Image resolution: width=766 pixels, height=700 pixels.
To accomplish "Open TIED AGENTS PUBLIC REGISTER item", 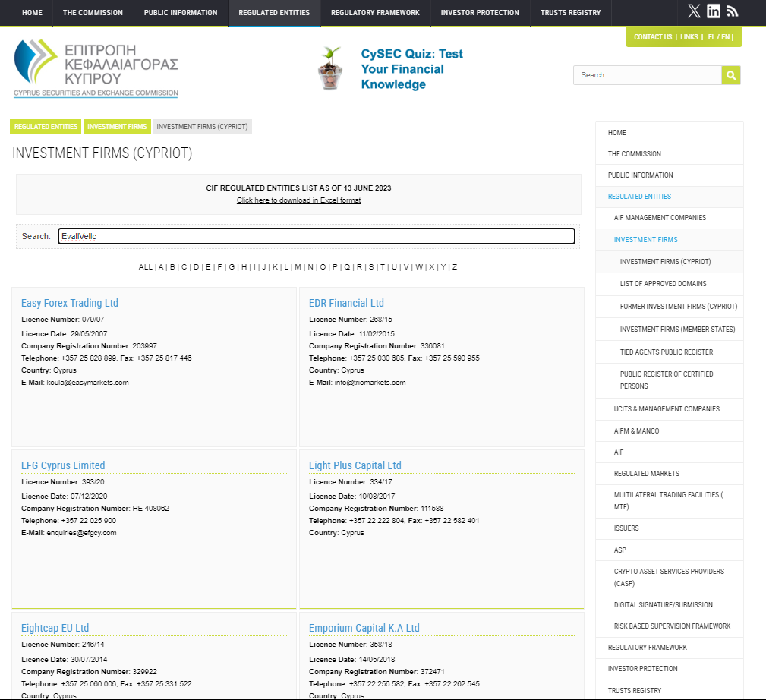I will coord(670,352).
